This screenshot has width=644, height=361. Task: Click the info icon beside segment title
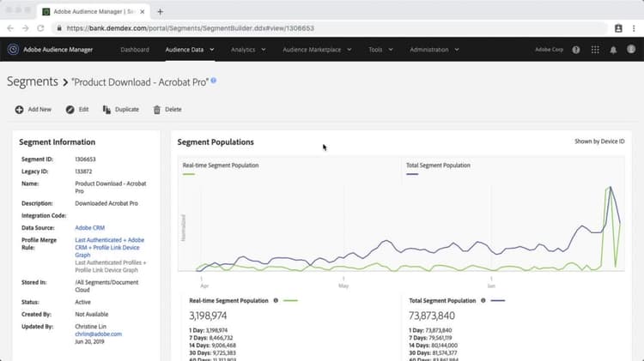point(214,81)
